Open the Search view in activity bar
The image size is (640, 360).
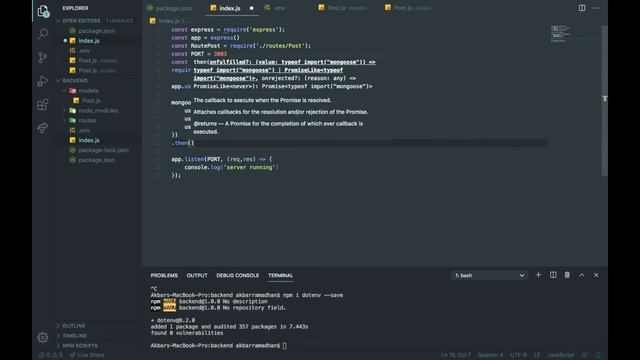point(42,34)
